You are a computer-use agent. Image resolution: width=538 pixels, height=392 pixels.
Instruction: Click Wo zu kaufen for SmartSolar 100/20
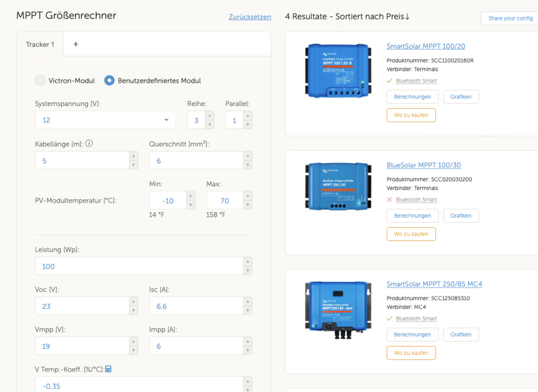(x=411, y=115)
